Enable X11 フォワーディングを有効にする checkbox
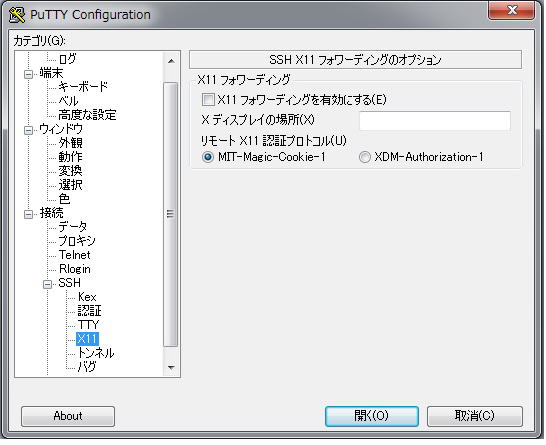The height and width of the screenshot is (445, 546). point(209,100)
